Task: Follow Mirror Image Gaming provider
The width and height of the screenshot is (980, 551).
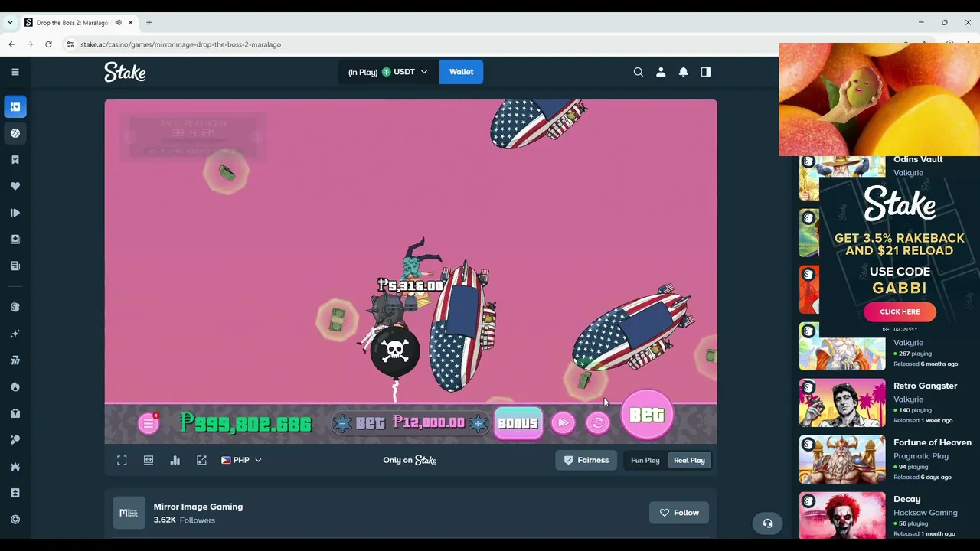Action: 679,513
